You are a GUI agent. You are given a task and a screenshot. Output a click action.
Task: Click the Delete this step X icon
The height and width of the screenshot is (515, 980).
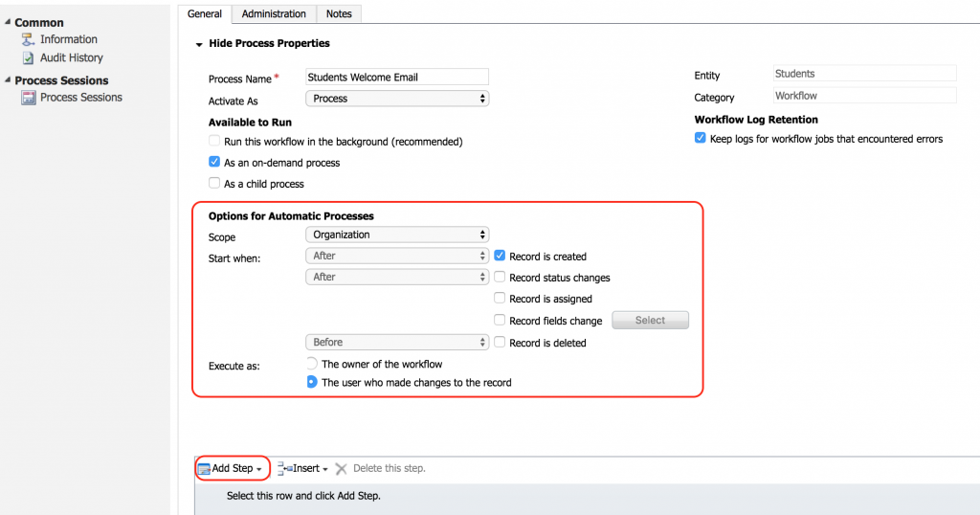tap(341, 469)
